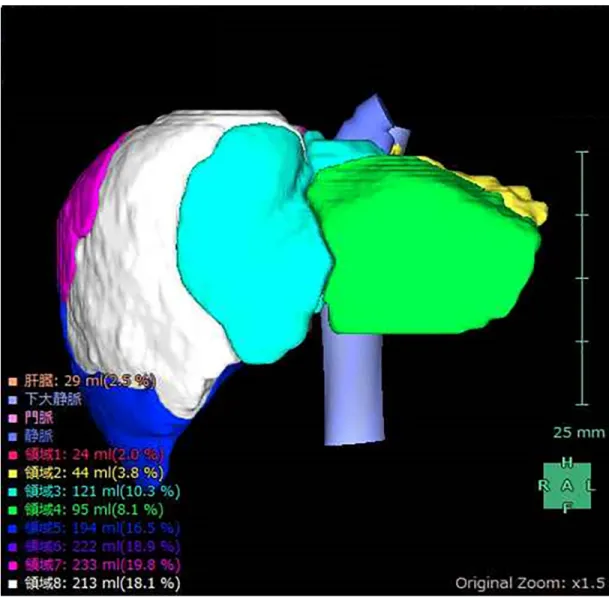Select the text '領域2: 44 ml(3.8 %)'

tap(94, 473)
